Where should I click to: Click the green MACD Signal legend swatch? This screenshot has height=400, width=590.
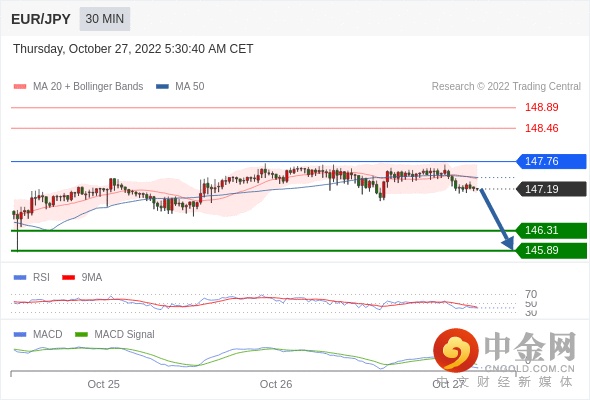(81, 335)
